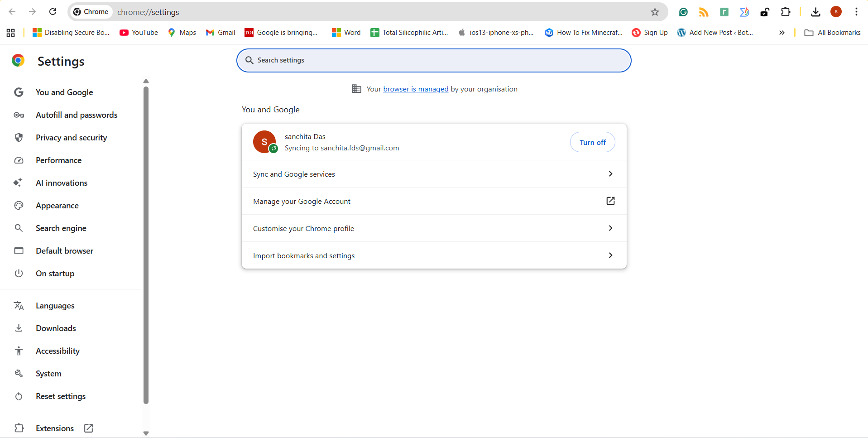The image size is (868, 438).
Task: Click the RSS feed extension icon
Action: click(704, 12)
